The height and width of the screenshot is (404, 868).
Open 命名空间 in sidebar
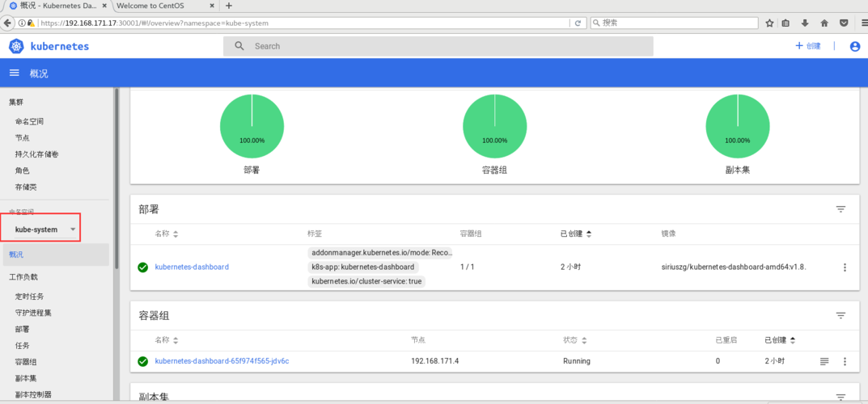29,121
